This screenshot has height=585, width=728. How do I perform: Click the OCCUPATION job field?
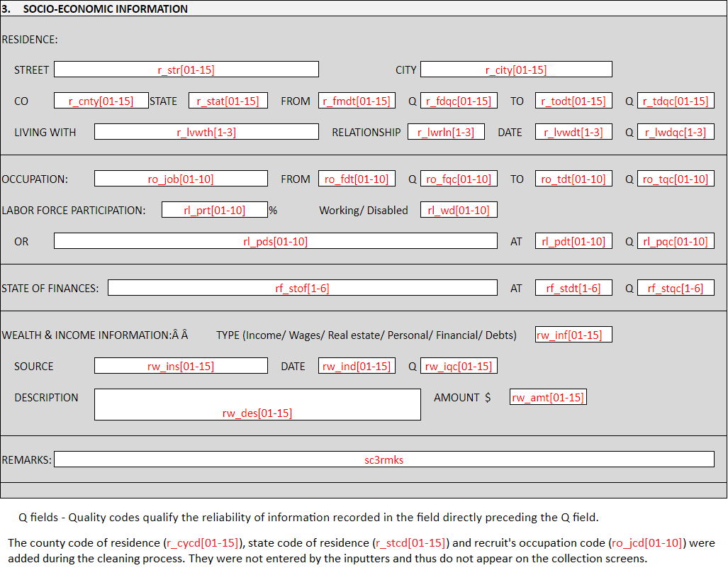click(x=181, y=179)
